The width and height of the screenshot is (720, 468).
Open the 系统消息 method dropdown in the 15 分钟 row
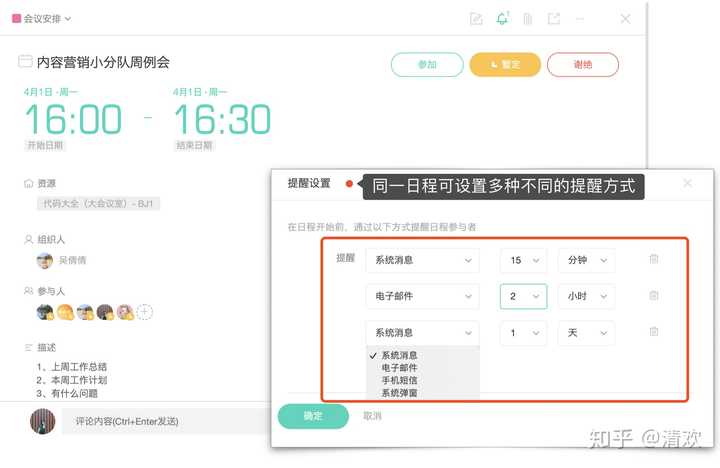click(422, 260)
